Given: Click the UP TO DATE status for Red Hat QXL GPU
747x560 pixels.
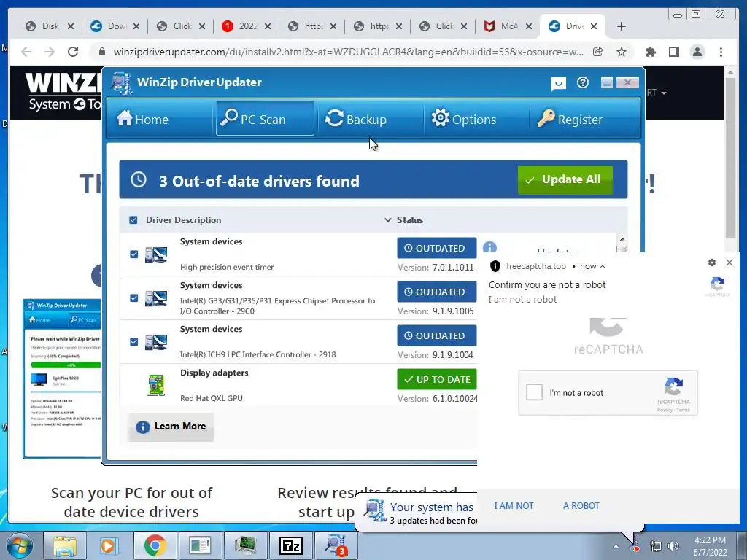Looking at the screenshot, I should pos(436,379).
